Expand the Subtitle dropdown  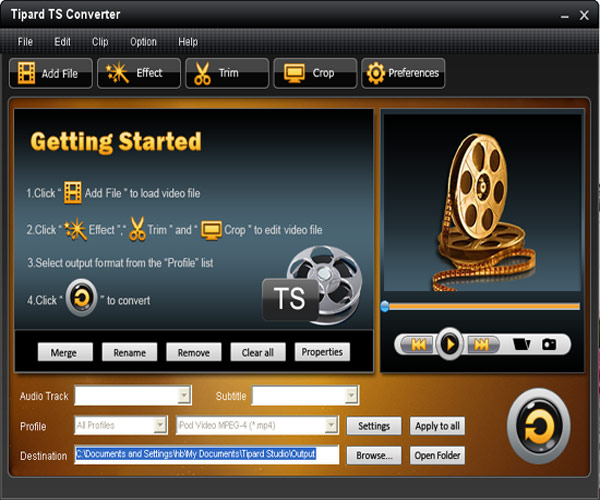pos(351,396)
